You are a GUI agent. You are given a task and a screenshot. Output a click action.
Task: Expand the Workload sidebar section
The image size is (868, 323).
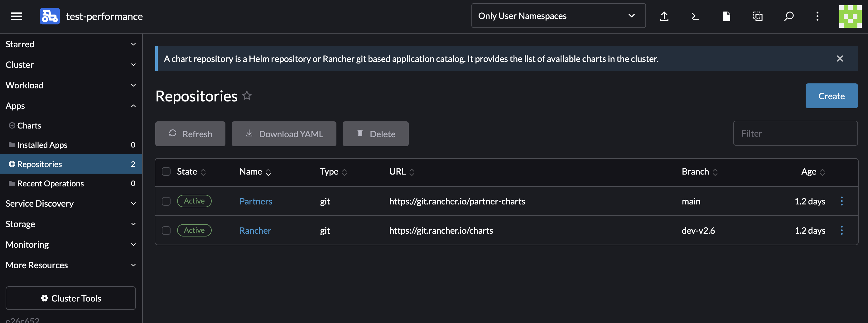tap(71, 85)
